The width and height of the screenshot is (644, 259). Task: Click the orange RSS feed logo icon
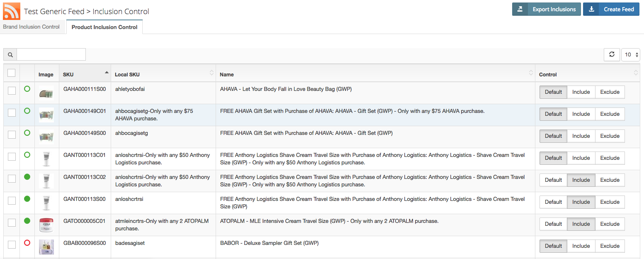[x=12, y=11]
